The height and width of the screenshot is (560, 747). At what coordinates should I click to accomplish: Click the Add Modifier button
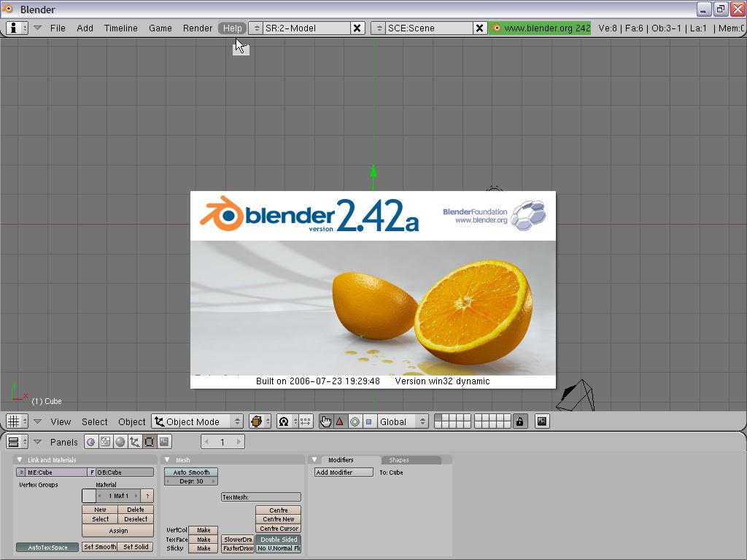coord(344,472)
